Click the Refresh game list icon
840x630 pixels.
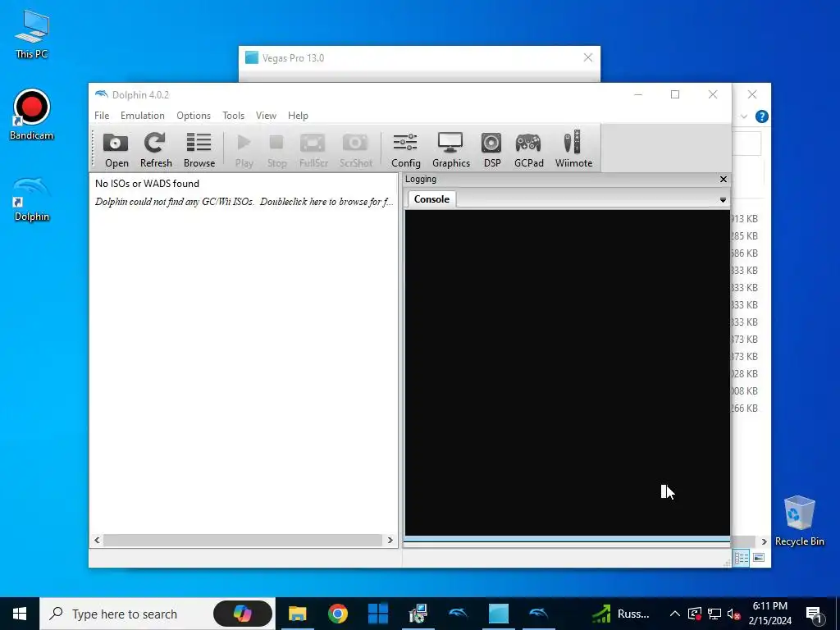click(x=156, y=149)
